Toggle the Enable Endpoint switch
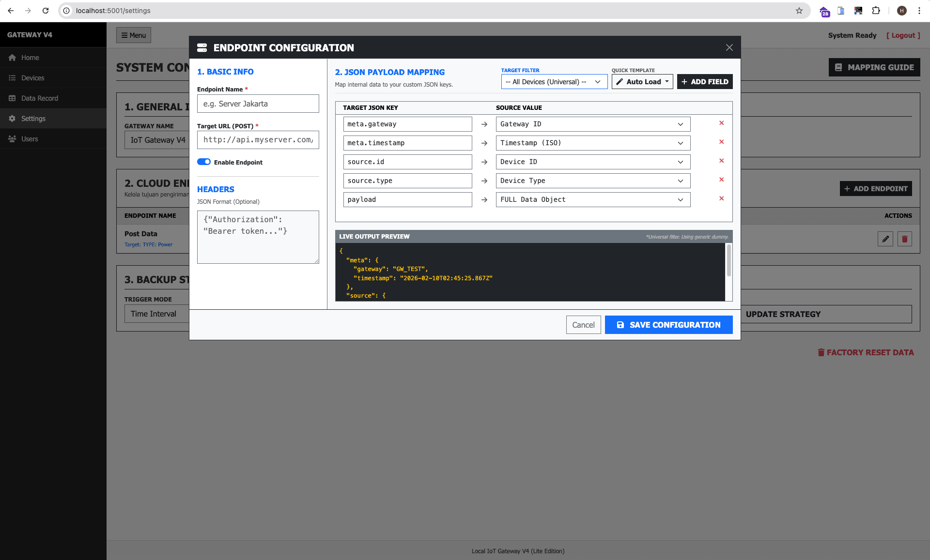The image size is (930, 560). click(x=204, y=162)
